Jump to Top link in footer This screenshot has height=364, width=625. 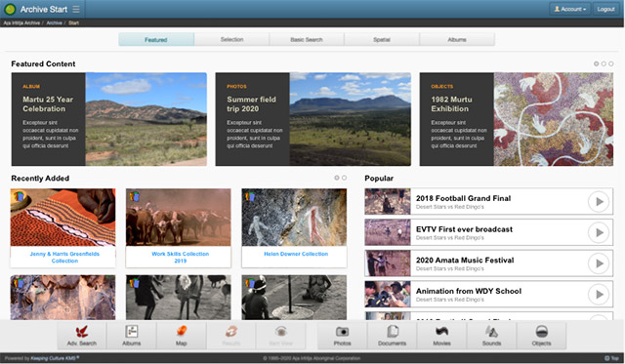[612, 358]
